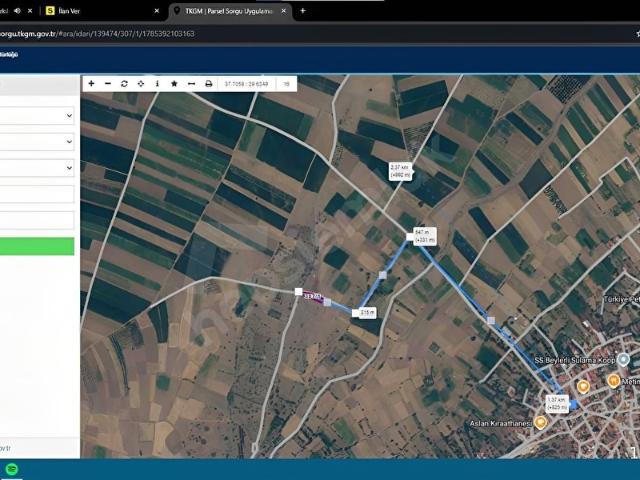Click the coordinates readout in map toolbar
The width and height of the screenshot is (640, 480).
pyautogui.click(x=247, y=84)
